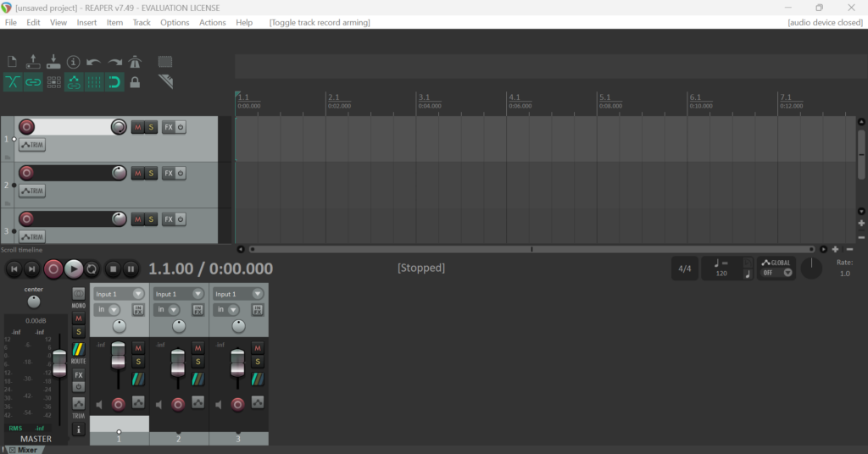Click the Redo arrow icon

pyautogui.click(x=114, y=62)
